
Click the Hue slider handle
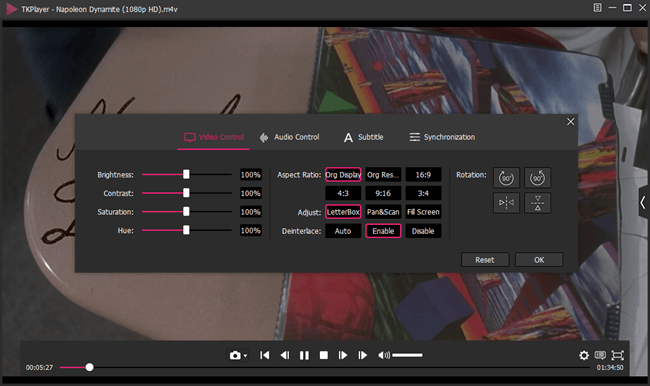click(x=186, y=230)
